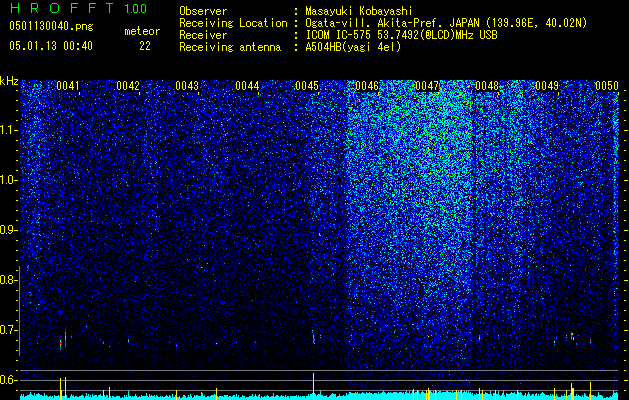
Task: Click the A504HB(yagi 4el) antenna text
Action: click(x=353, y=47)
